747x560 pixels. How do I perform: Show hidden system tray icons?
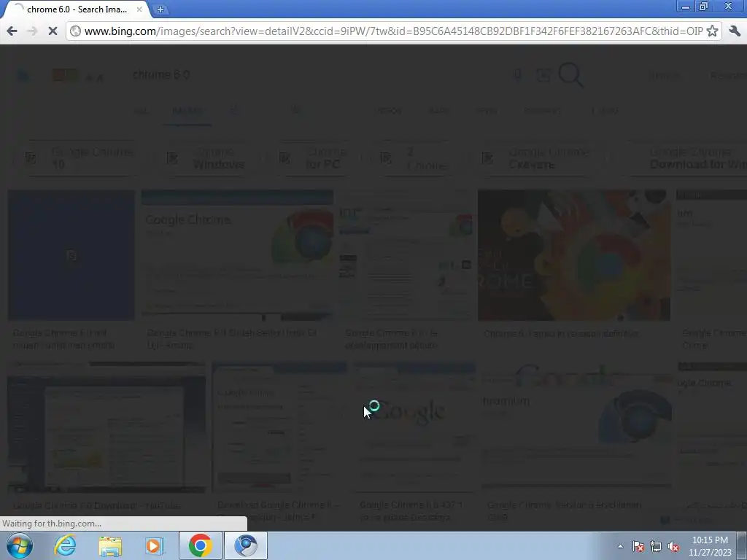(x=620, y=546)
